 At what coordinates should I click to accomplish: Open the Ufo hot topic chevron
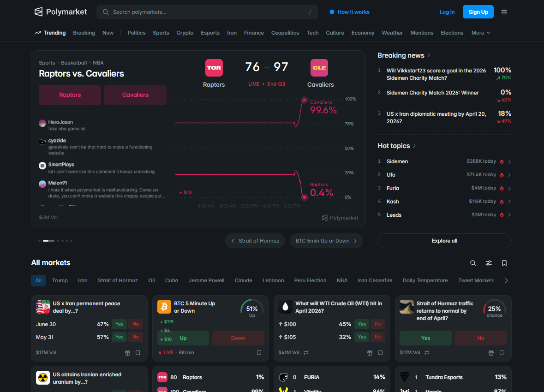[509, 175]
